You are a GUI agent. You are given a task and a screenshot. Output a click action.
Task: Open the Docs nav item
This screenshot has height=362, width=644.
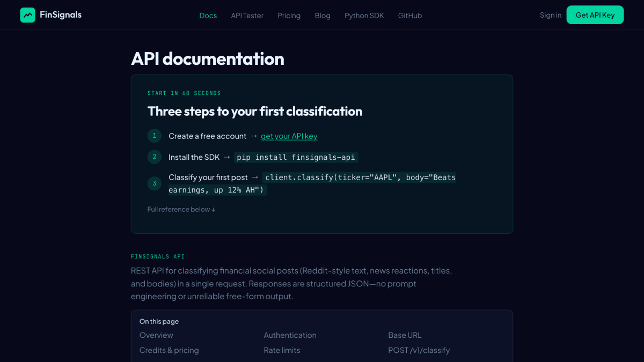[x=208, y=16]
